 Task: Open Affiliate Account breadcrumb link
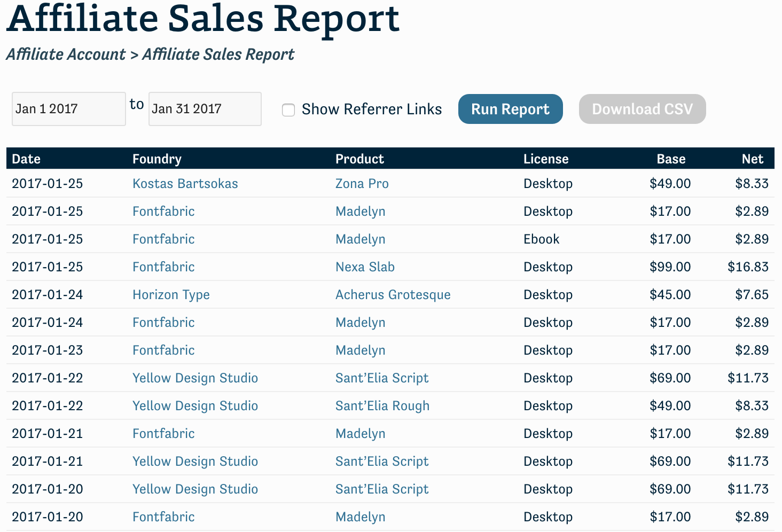click(x=66, y=54)
